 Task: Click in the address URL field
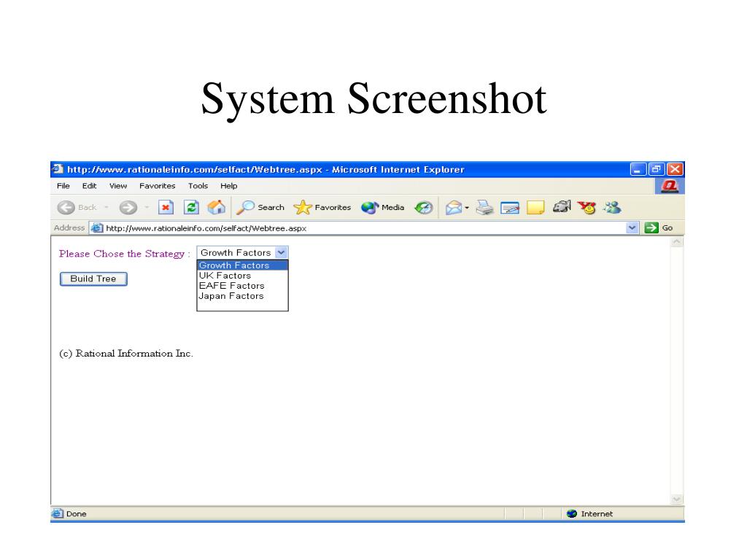click(x=365, y=228)
